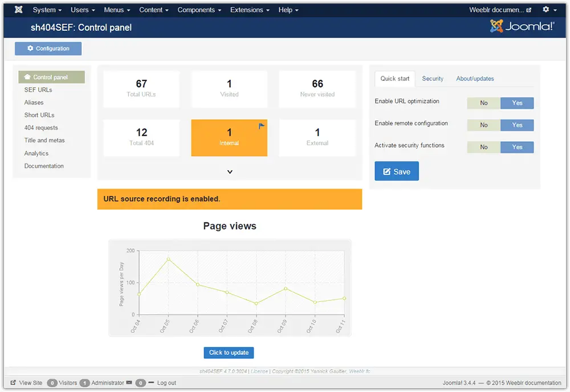This screenshot has height=392, width=570.
Task: Expand more stats with the down chevron
Action: (230, 171)
